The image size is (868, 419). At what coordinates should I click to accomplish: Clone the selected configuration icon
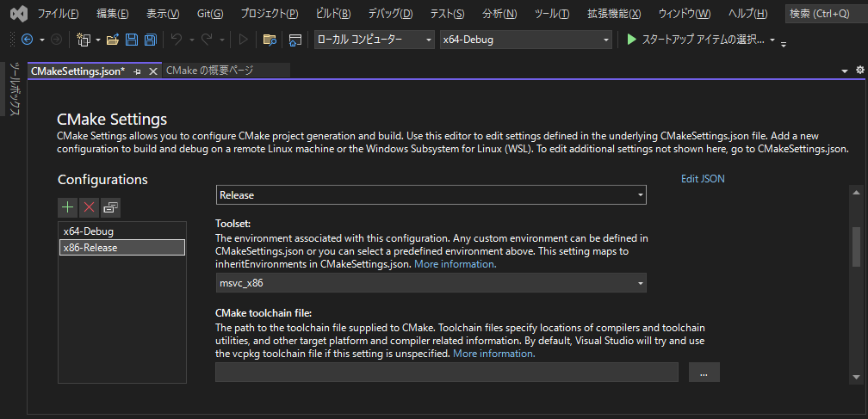[111, 207]
